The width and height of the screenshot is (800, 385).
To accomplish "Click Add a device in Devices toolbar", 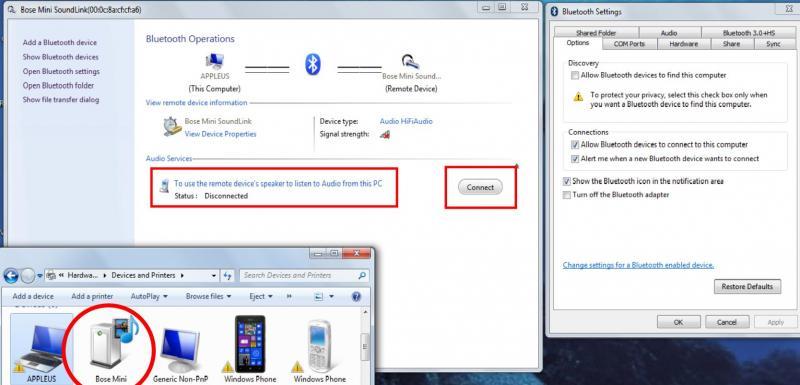I will point(33,296).
